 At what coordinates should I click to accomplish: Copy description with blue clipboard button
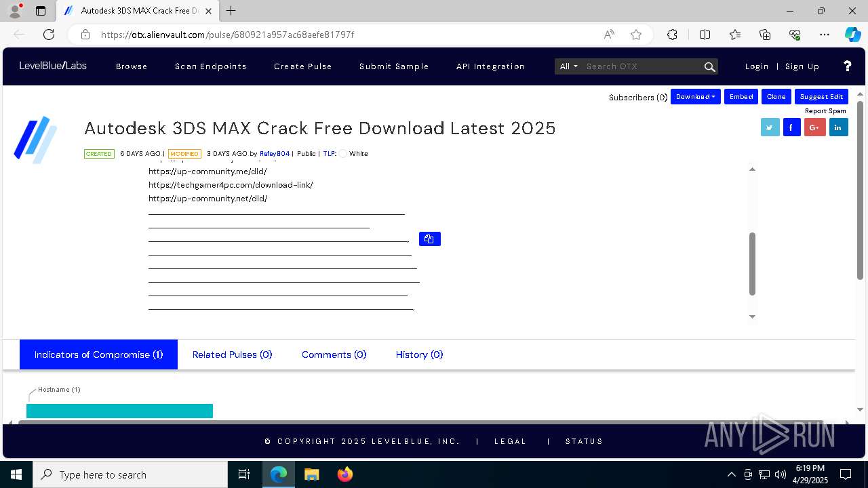pos(430,239)
